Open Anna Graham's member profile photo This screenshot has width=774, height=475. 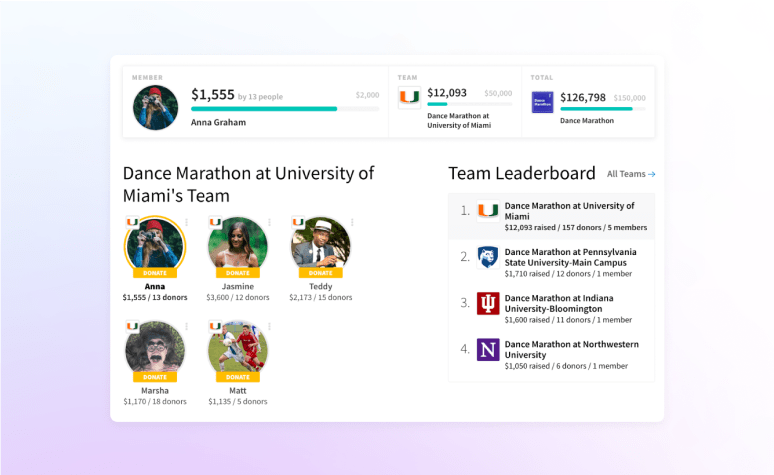tap(155, 108)
